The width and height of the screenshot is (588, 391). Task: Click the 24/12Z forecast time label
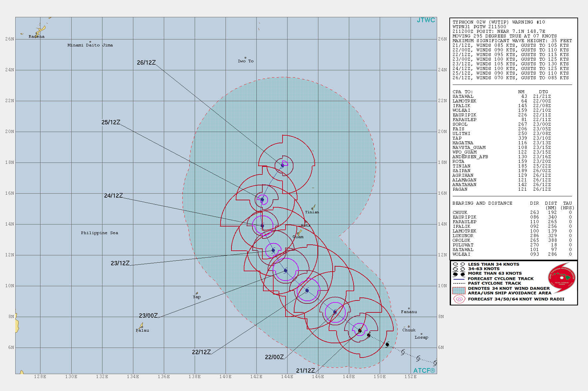point(113,196)
